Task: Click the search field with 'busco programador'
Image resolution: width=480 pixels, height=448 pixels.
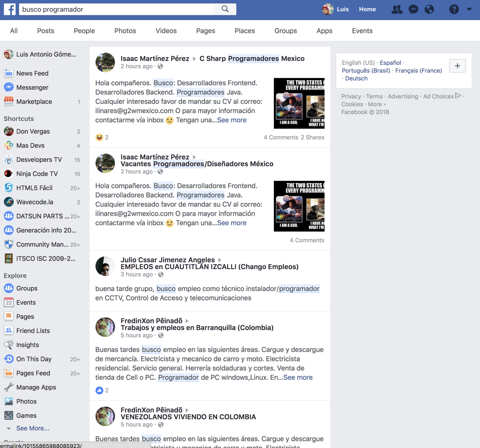Action: click(117, 9)
